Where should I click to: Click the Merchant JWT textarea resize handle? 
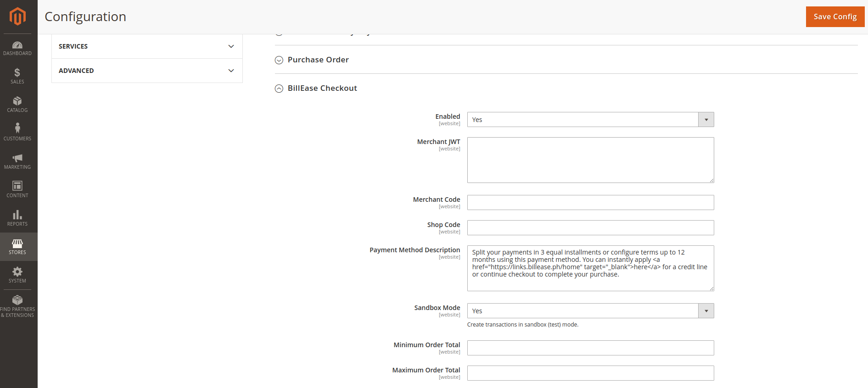pos(711,180)
